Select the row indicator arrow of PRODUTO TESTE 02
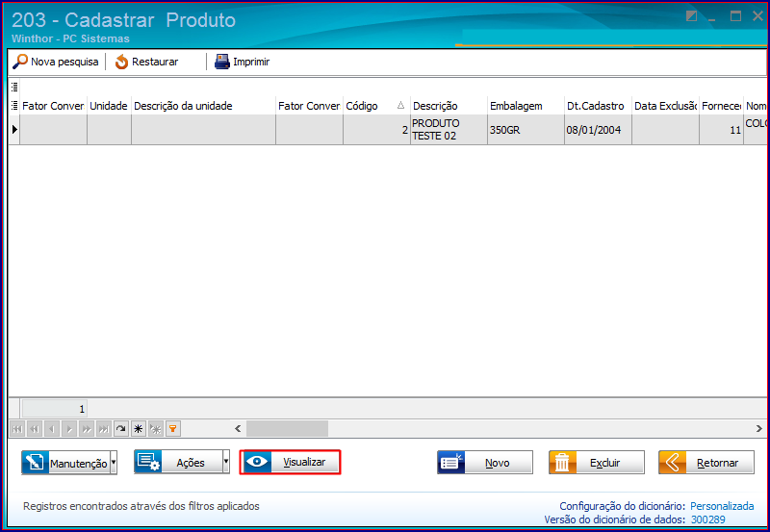The image size is (770, 532). point(14,130)
